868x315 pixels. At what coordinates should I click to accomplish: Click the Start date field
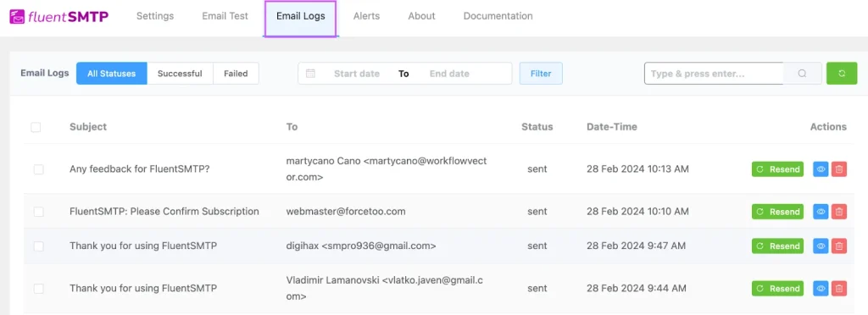coord(357,74)
